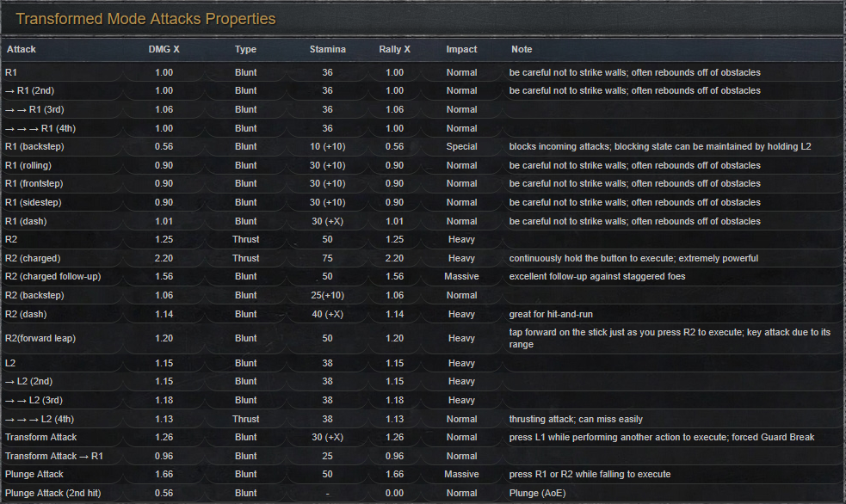Select the DMG X column header
846x504 pixels.
point(164,49)
